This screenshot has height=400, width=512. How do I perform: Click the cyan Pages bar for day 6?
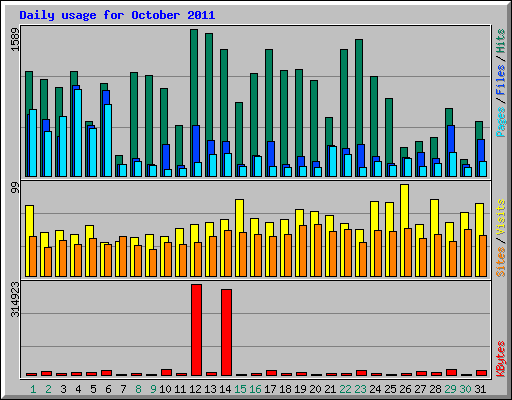[108, 140]
